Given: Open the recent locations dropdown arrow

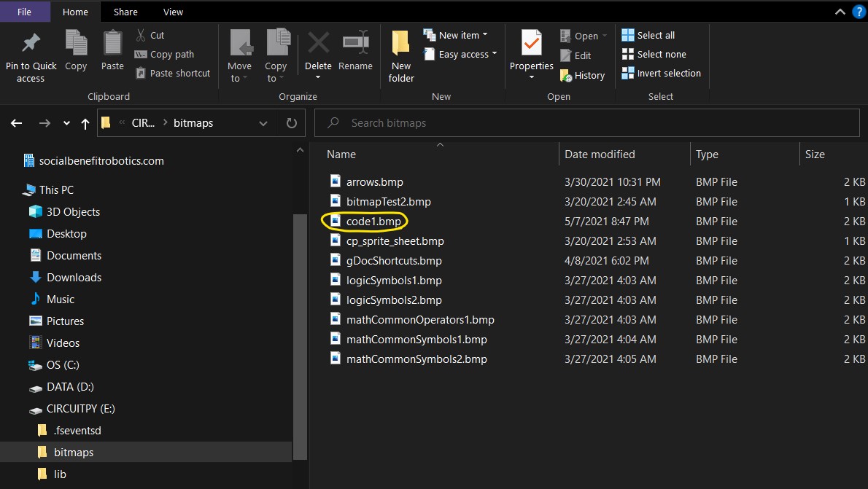Looking at the screenshot, I should tap(66, 123).
